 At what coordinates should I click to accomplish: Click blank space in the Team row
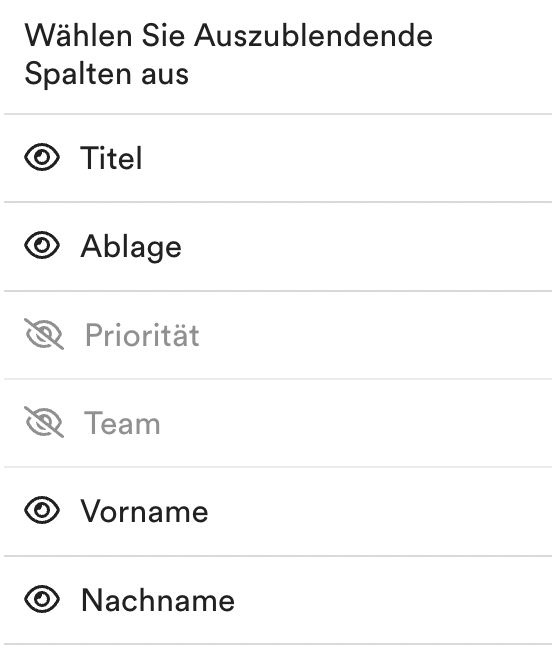click(x=355, y=423)
